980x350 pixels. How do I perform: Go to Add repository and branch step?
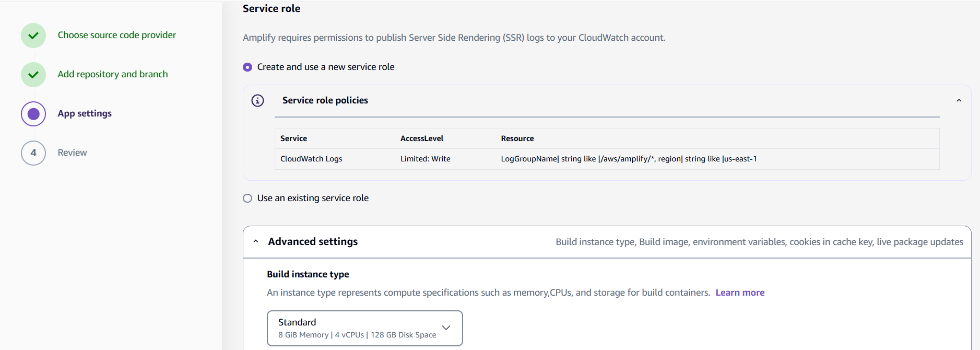[113, 74]
